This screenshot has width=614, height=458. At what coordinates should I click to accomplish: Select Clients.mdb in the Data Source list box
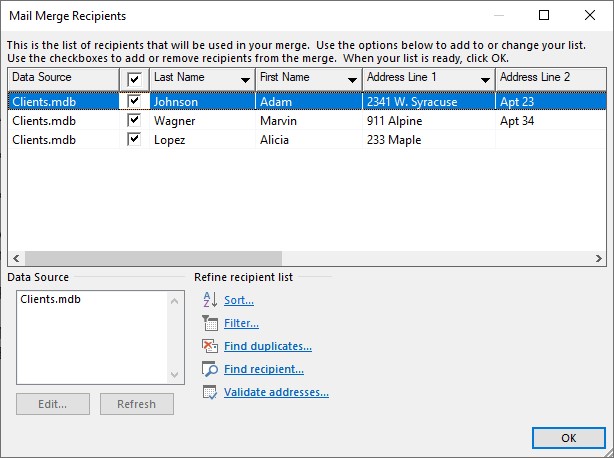51,299
